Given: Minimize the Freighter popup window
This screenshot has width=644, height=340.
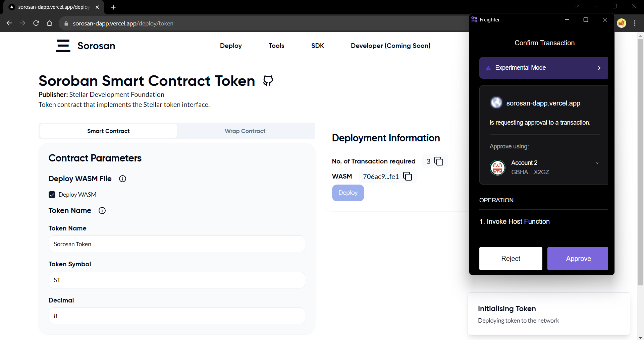Looking at the screenshot, I should point(567,20).
